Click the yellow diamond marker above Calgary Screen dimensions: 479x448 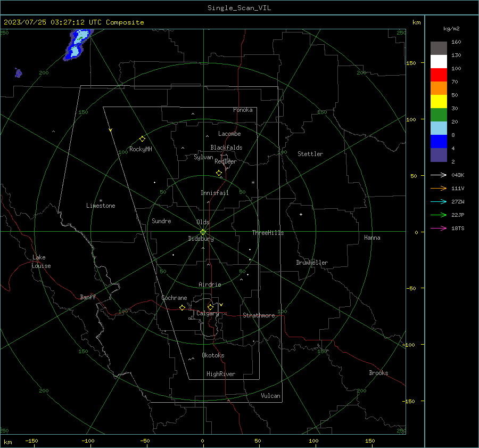point(210,307)
